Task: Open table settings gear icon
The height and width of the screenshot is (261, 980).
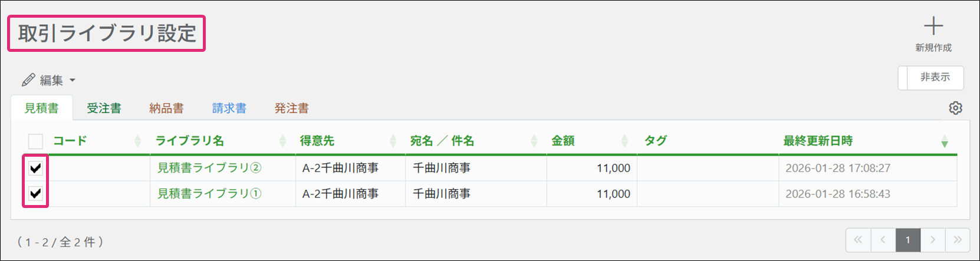Action: (955, 108)
